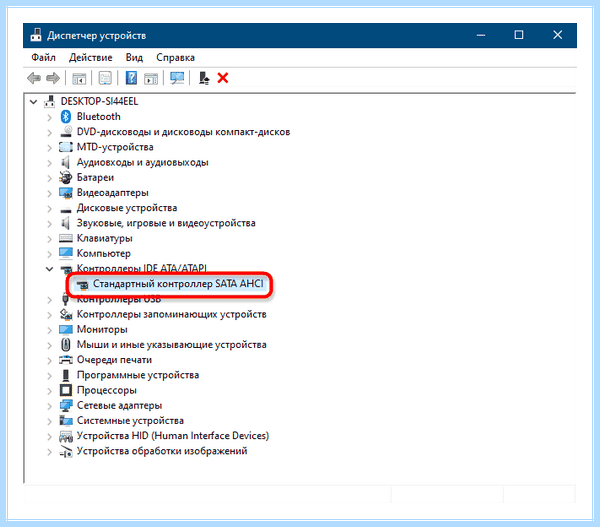This screenshot has width=600, height=527.
Task: Click the Forward arrow toolbar icon
Action: tap(53, 78)
